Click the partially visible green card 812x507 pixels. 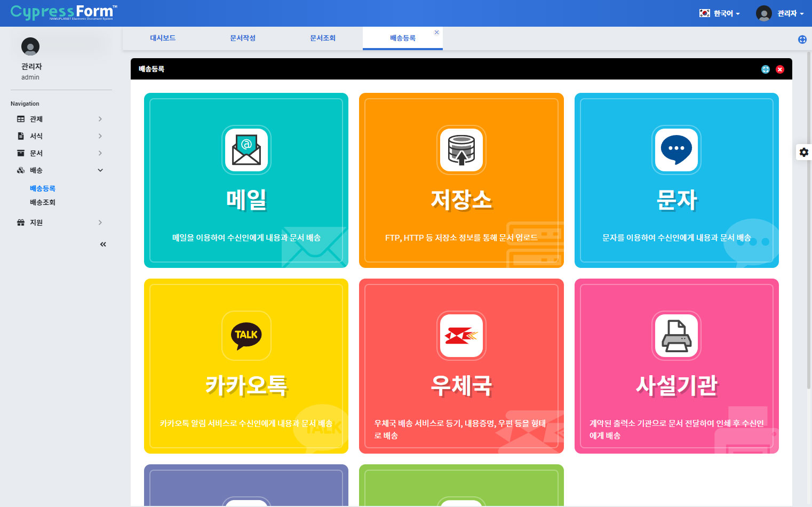(x=461, y=485)
